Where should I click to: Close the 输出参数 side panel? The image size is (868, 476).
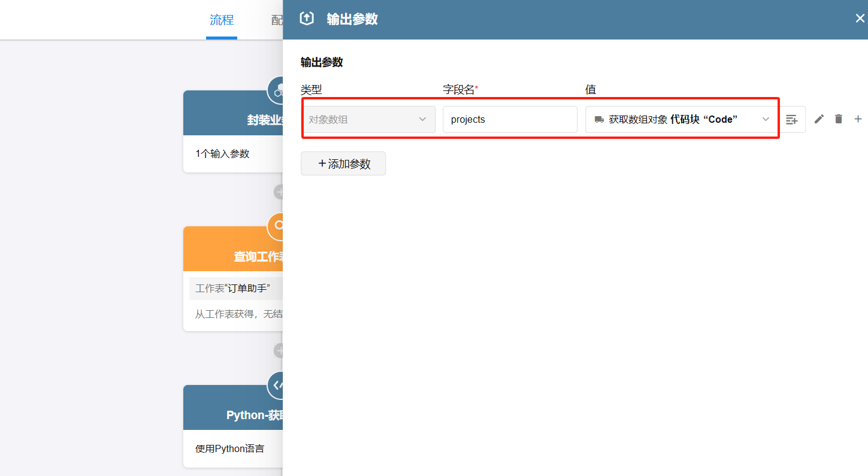860,19
